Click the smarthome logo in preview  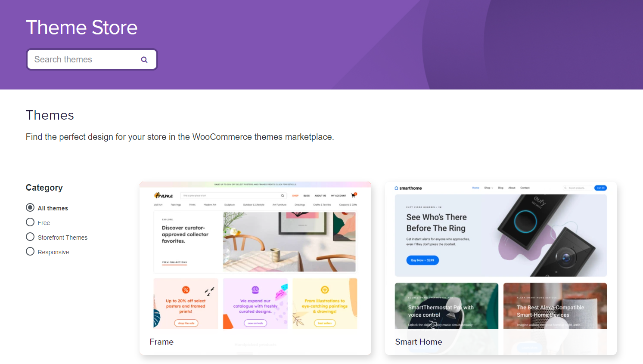tap(408, 188)
